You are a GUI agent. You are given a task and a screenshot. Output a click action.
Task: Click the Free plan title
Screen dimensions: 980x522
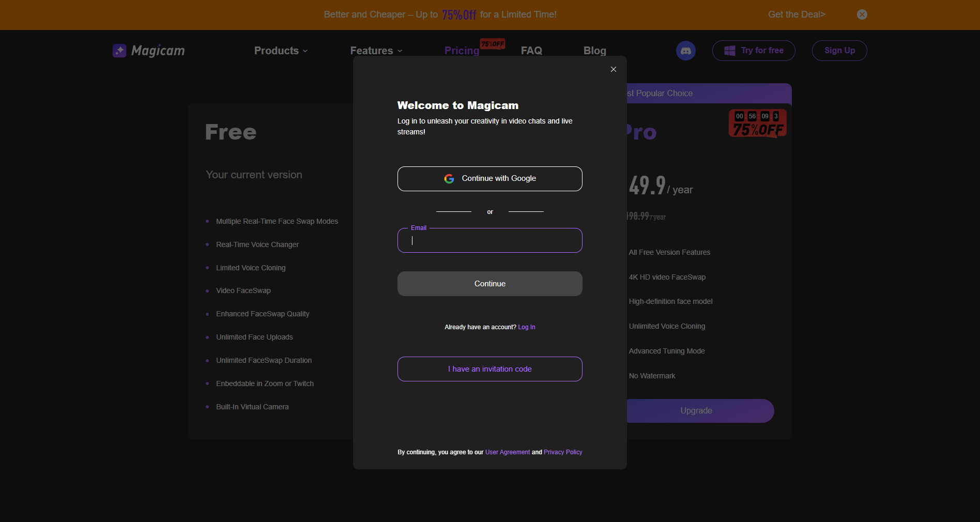coord(231,132)
